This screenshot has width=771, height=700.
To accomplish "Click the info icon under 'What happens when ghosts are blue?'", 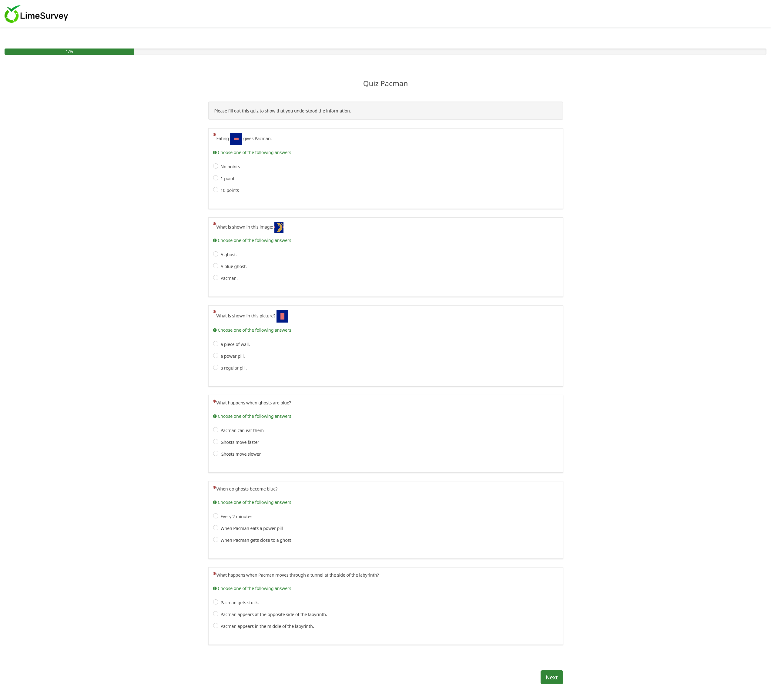I will [x=215, y=416].
